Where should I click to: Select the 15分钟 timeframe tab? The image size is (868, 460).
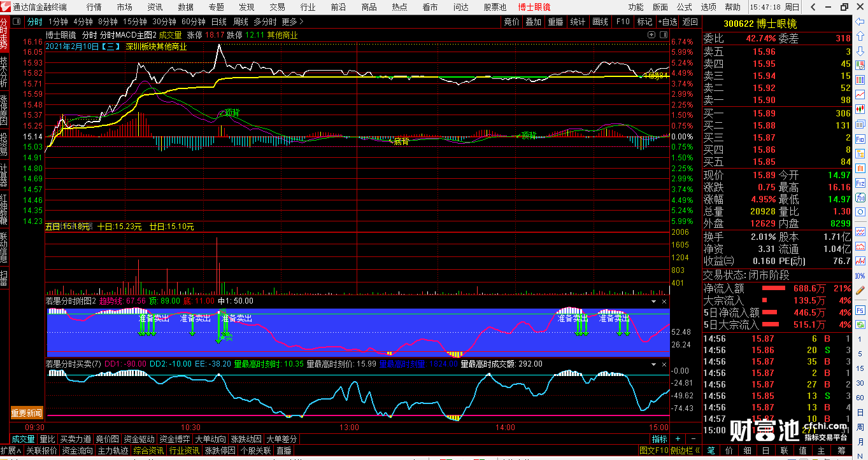click(134, 22)
